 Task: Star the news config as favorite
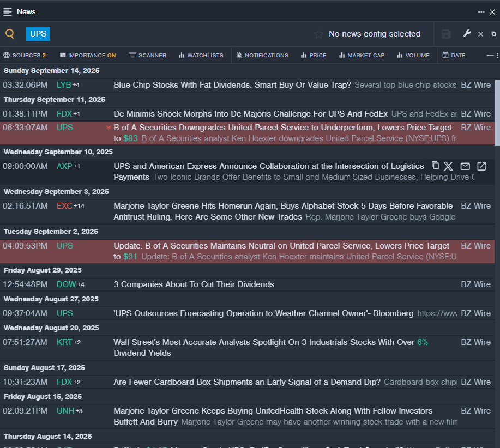click(318, 34)
